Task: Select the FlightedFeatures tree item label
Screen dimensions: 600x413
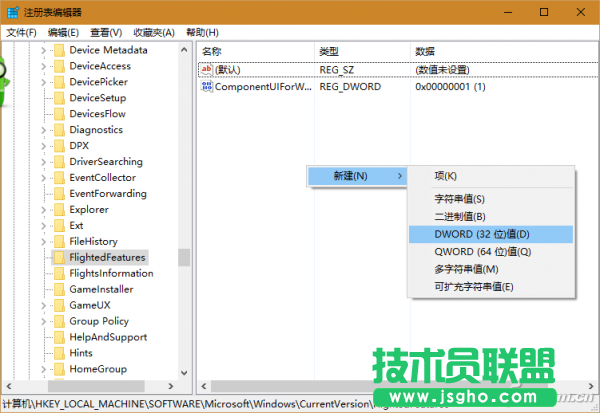Action: (107, 258)
